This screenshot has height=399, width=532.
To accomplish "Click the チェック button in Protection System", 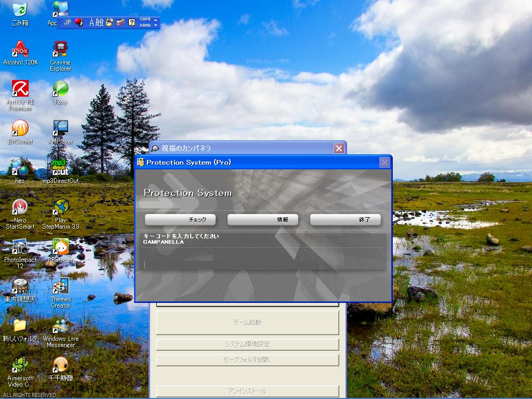I will 180,220.
